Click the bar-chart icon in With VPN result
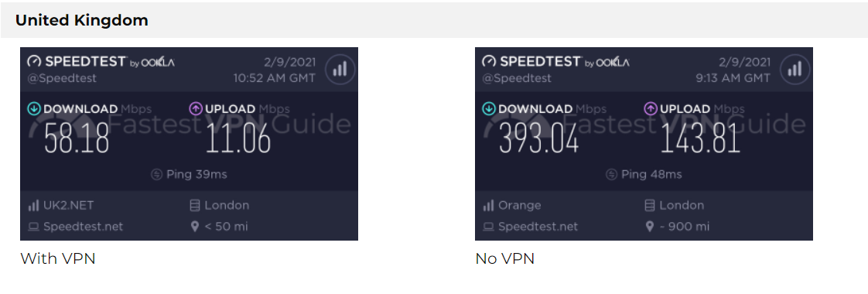This screenshot has width=868, height=294. (x=340, y=70)
